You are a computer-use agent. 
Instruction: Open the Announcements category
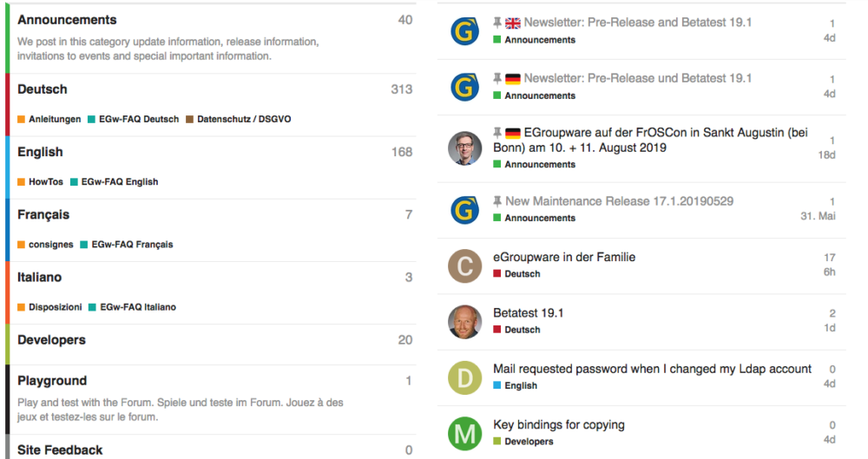(x=67, y=20)
